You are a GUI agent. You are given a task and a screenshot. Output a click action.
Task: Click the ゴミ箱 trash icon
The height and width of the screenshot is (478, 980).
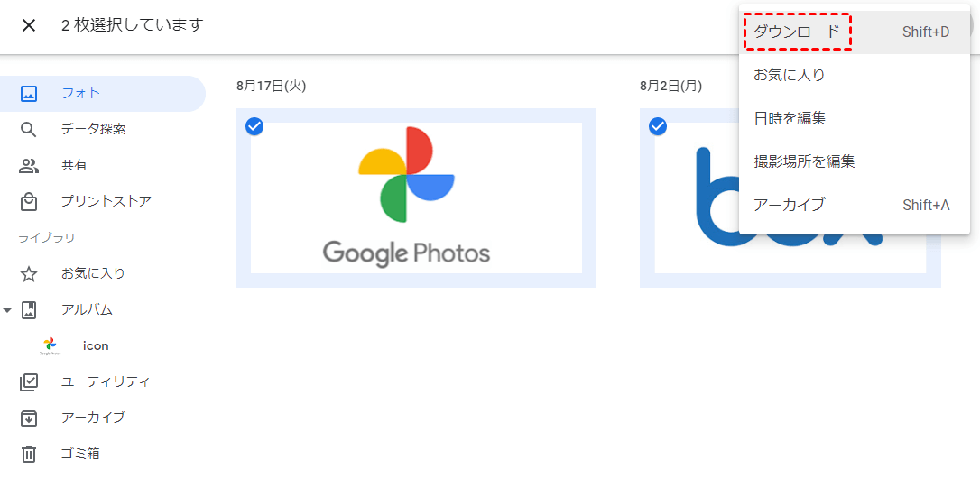pyautogui.click(x=29, y=455)
